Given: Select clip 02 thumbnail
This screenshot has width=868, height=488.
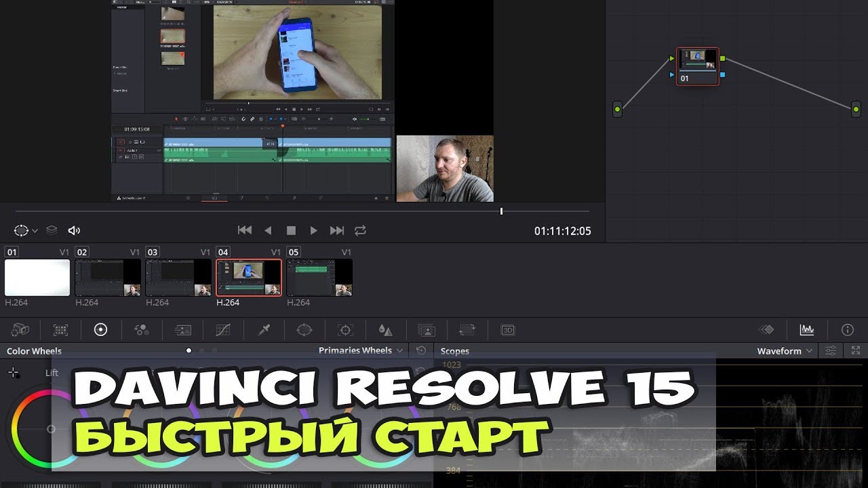Looking at the screenshot, I should 108,278.
